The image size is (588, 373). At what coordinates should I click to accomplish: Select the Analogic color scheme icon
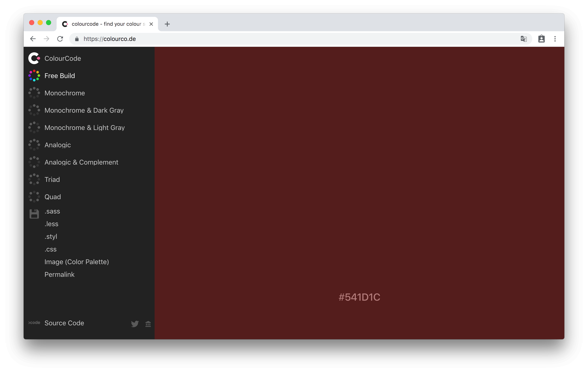pyautogui.click(x=35, y=145)
